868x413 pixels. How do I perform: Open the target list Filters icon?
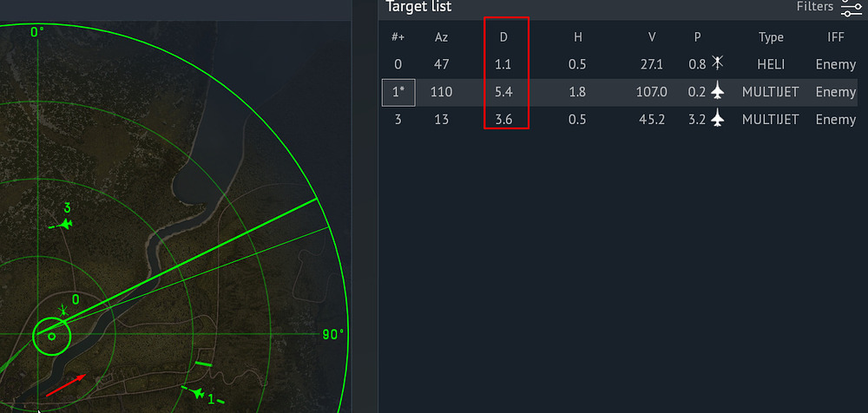[851, 7]
